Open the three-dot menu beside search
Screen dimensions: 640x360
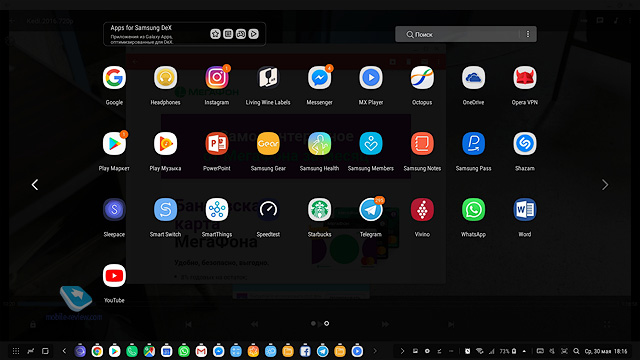click(x=528, y=34)
